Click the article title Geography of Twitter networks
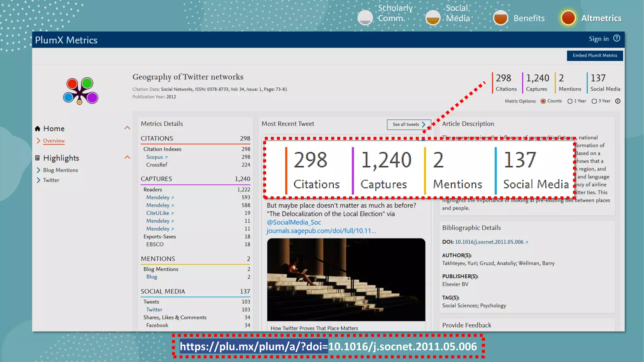Screen dimensions: 644x362 click(x=188, y=77)
